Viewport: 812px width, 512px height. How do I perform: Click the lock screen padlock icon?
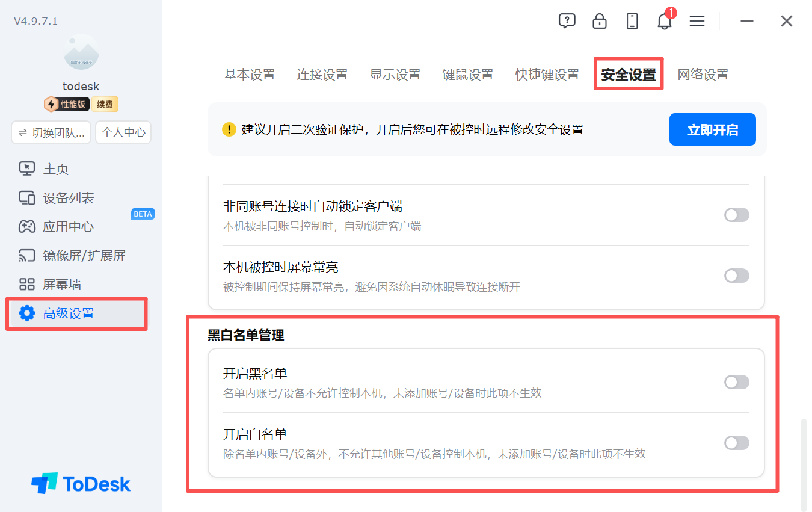[600, 21]
